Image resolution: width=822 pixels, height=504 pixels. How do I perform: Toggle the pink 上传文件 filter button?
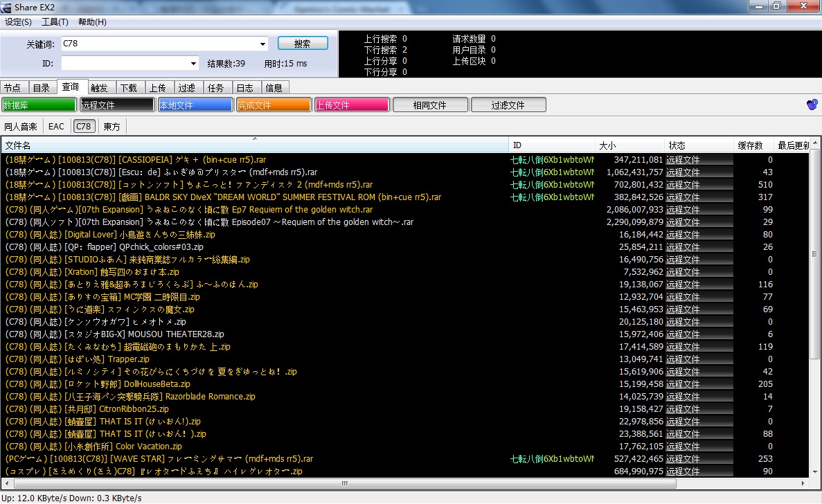click(352, 105)
